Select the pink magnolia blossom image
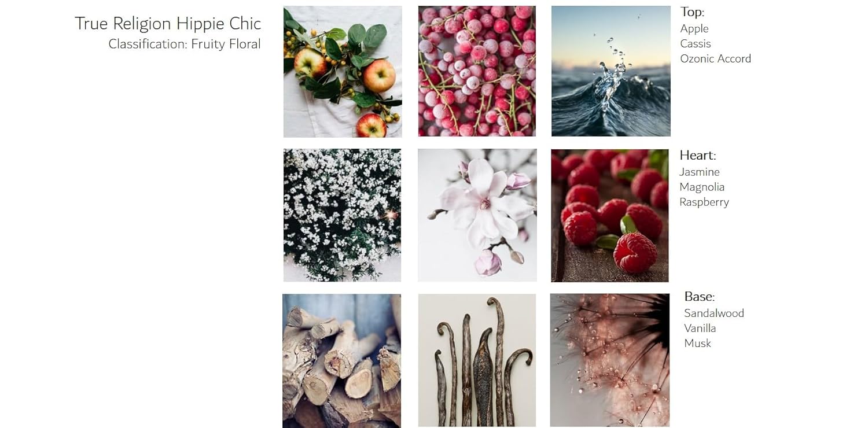The height and width of the screenshot is (428, 868). (x=477, y=215)
